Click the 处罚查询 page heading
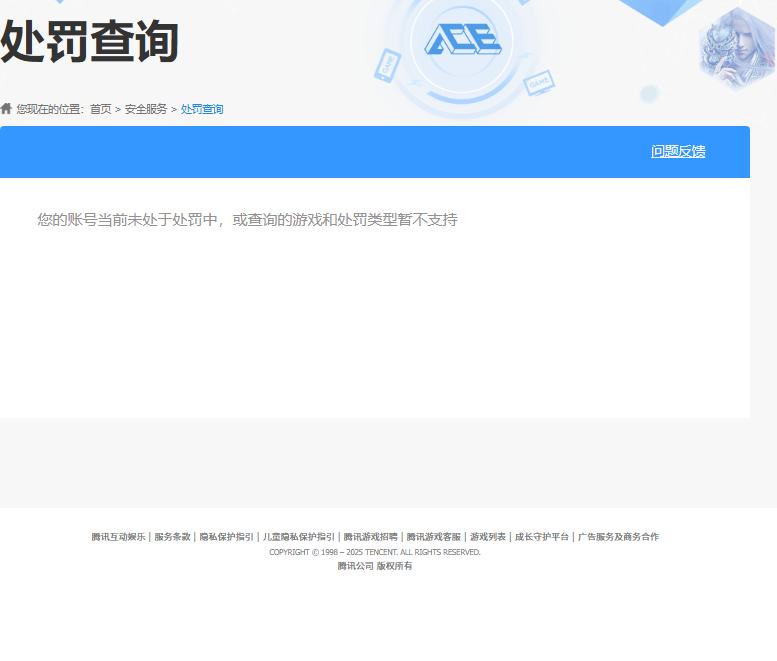The height and width of the screenshot is (661, 777). [89, 42]
